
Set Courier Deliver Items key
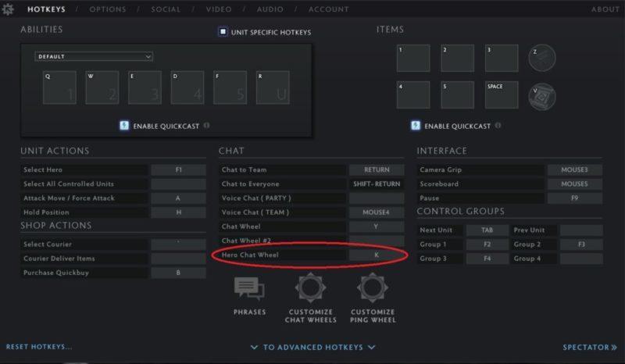[178, 259]
